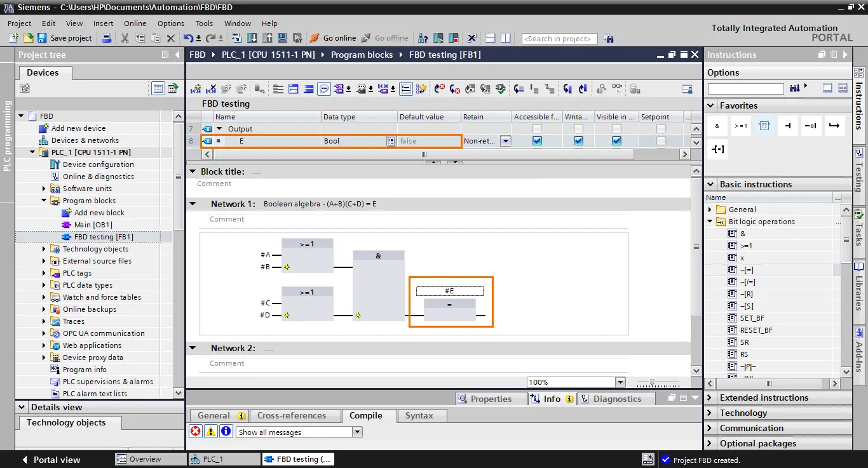Open Add new block in project tree
Image resolution: width=868 pixels, height=468 pixels.
click(99, 213)
